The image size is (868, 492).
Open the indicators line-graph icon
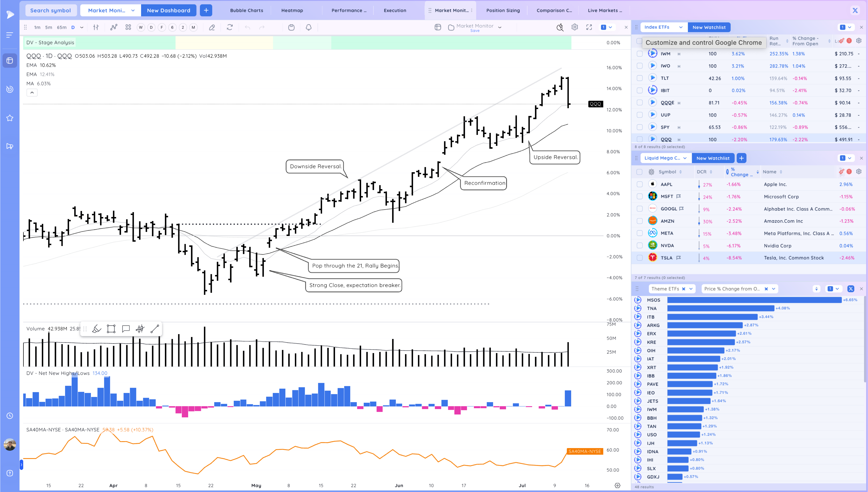pos(114,27)
